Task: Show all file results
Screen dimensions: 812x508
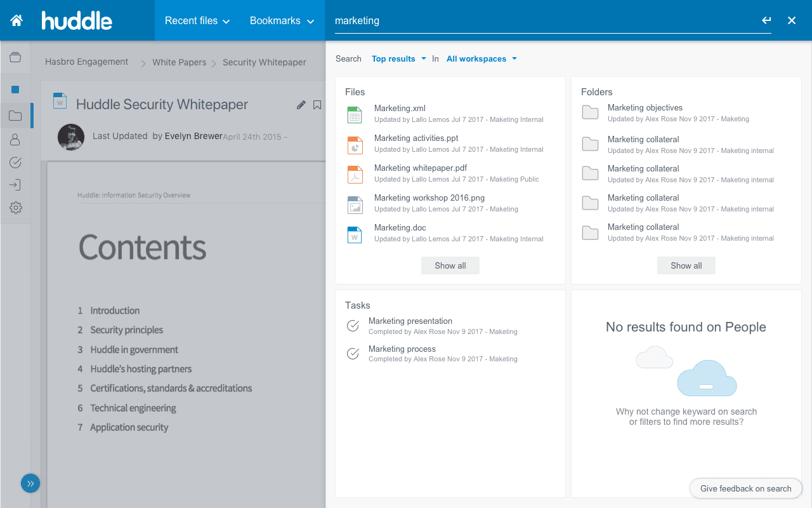Action: pos(450,265)
